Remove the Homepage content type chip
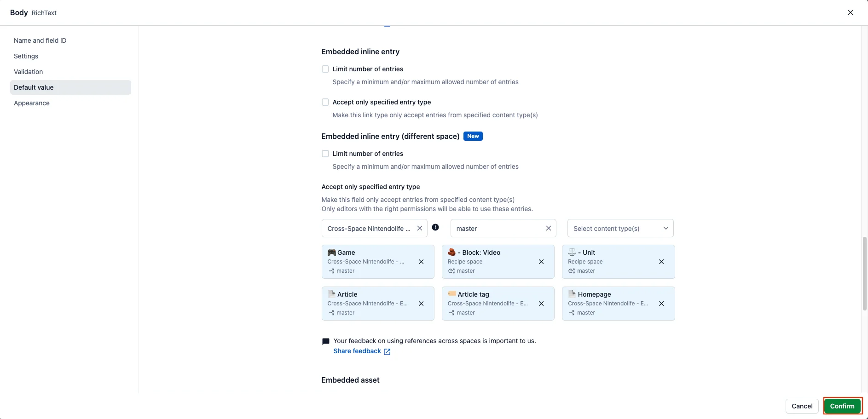This screenshot has height=419, width=868. tap(661, 304)
